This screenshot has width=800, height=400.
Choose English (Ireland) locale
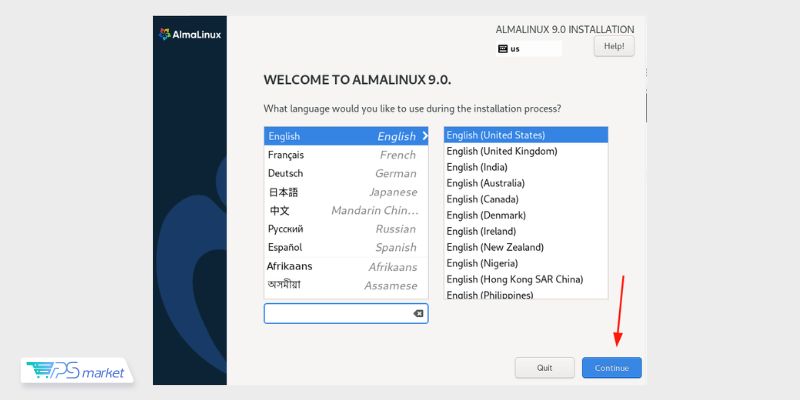click(x=526, y=231)
